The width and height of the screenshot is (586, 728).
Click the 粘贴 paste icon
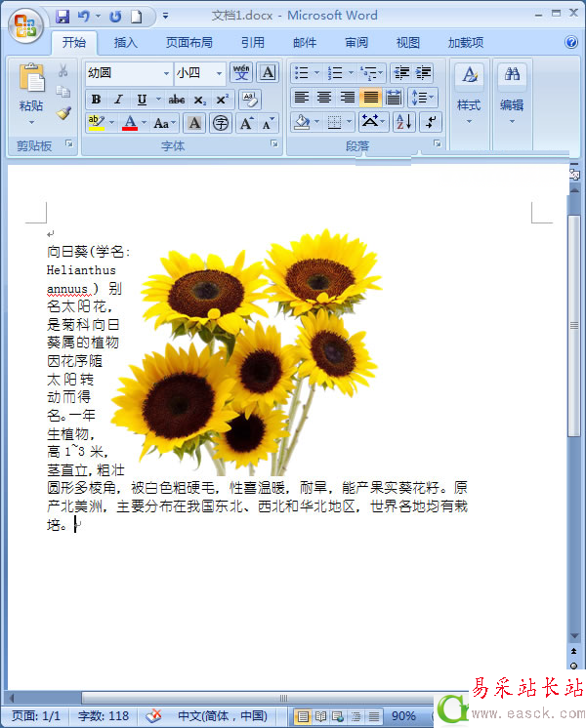coord(31,77)
